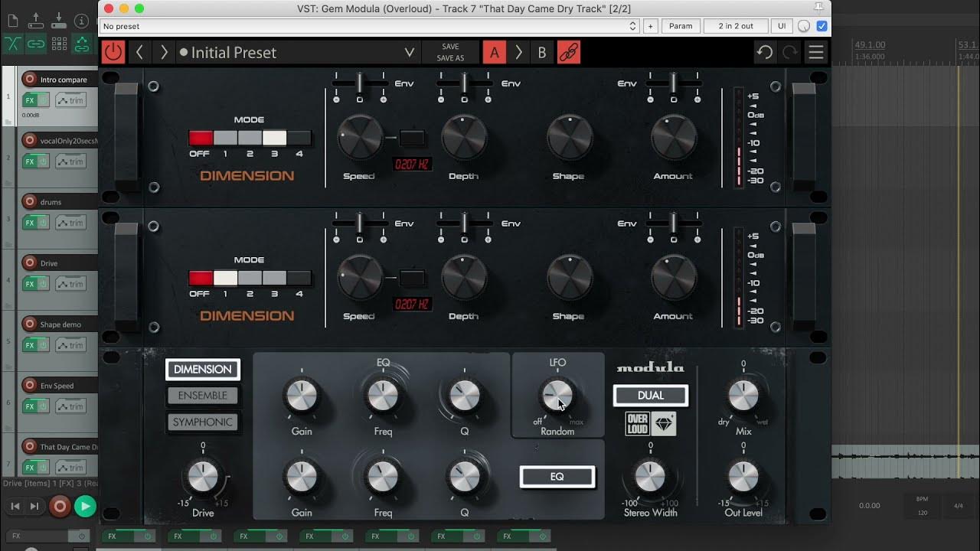The width and height of the screenshot is (980, 551).
Task: Open trim envelope on Env Speed track
Action: 70,406
